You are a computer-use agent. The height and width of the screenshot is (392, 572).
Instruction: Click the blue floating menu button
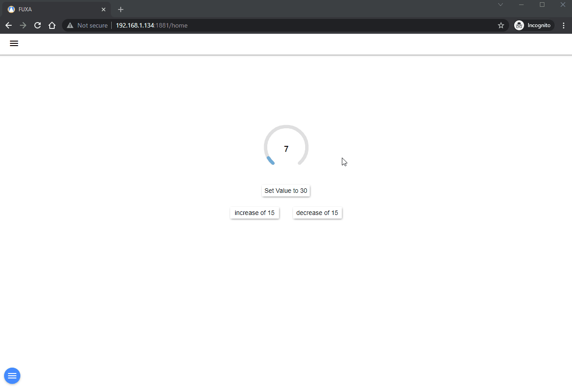12,376
